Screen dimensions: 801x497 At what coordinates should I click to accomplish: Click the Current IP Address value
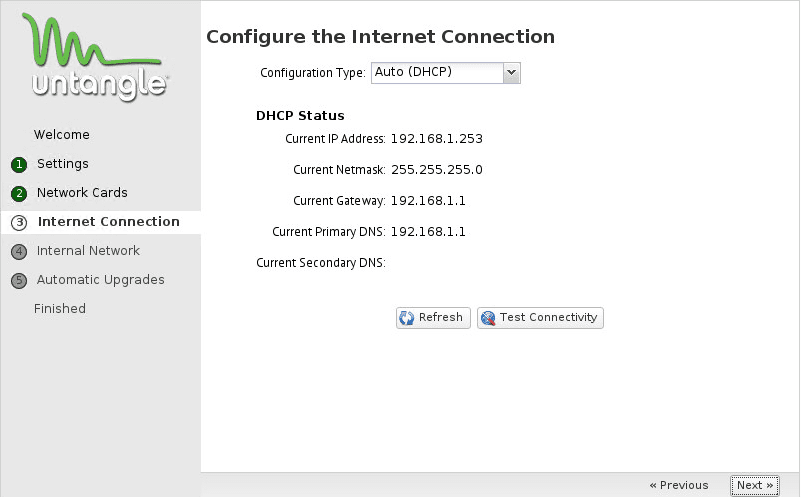tap(436, 139)
